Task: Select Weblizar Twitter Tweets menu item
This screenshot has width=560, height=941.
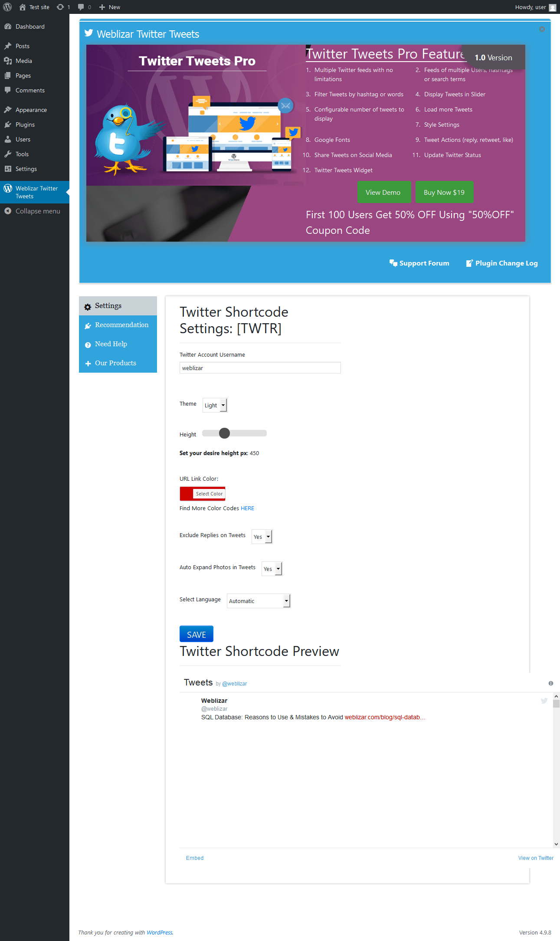Action: pos(35,192)
